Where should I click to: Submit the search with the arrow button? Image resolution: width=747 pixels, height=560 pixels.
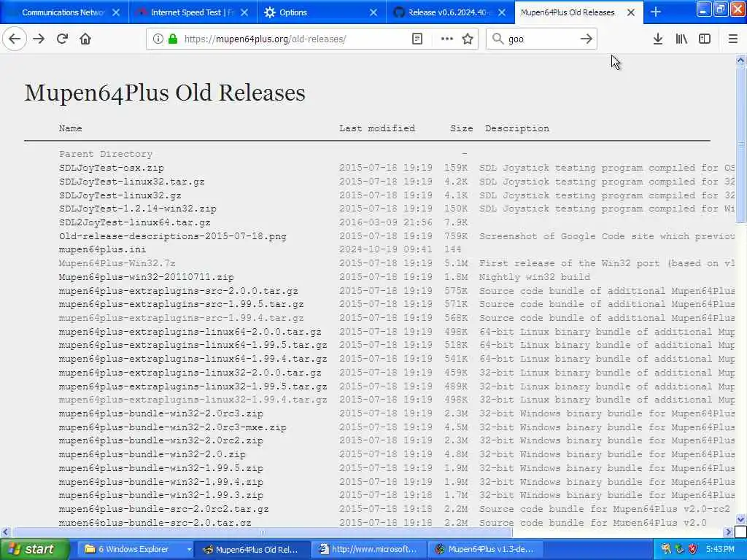pyautogui.click(x=586, y=39)
